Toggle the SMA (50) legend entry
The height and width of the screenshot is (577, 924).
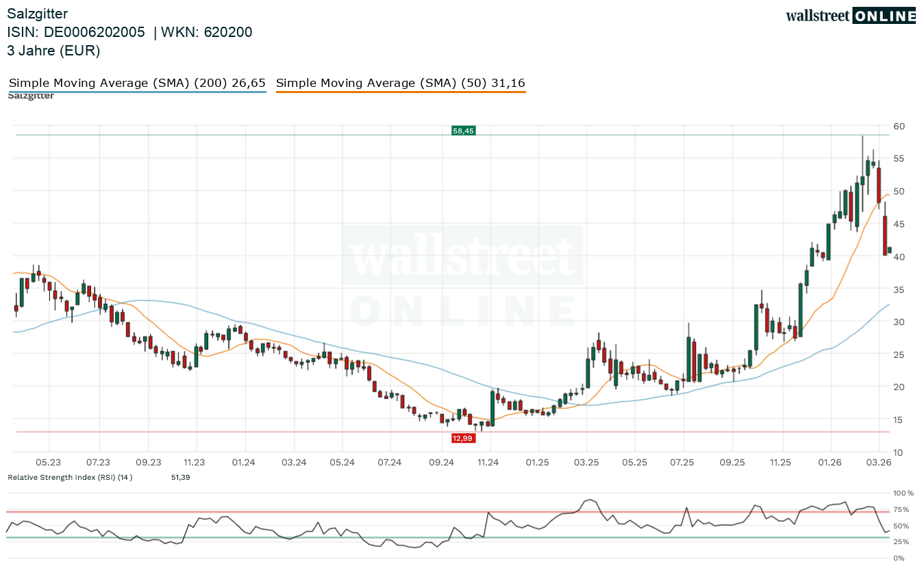(x=400, y=83)
